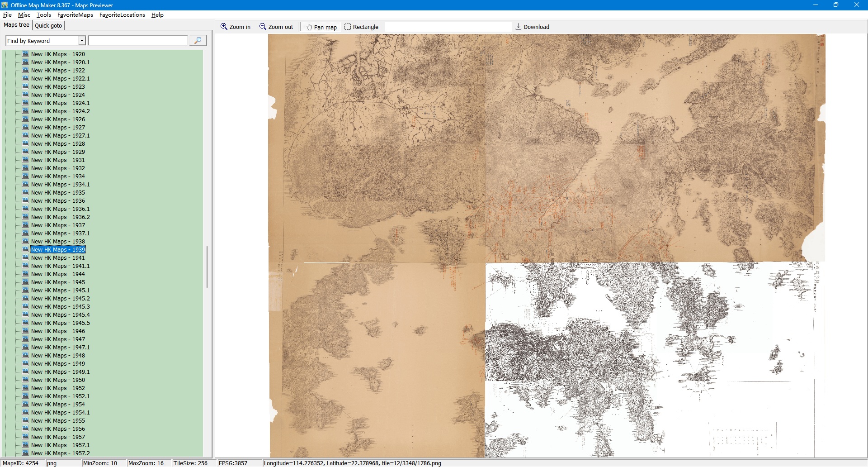
Task: Click the Zoom in magnifier icon
Action: (x=224, y=27)
